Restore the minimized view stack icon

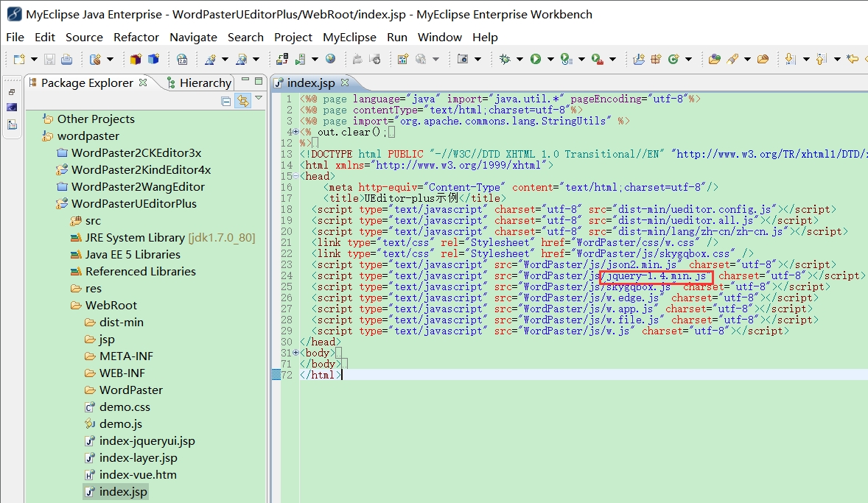tap(12, 92)
